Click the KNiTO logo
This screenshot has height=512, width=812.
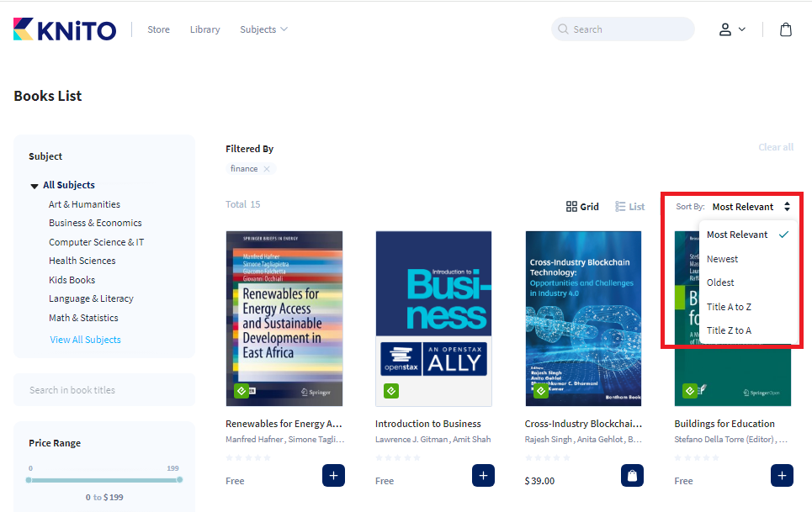click(65, 29)
